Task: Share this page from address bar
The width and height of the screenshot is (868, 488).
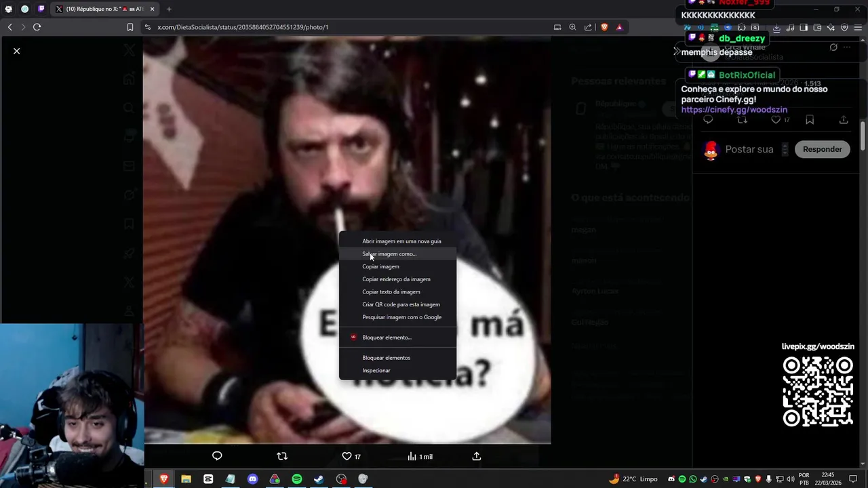Action: point(587,27)
